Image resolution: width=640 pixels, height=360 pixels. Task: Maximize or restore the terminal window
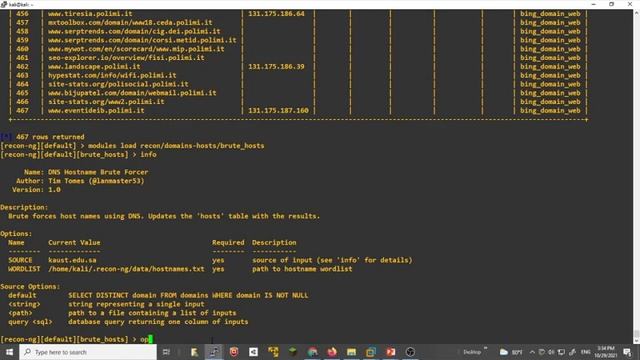pyautogui.click(x=611, y=4)
